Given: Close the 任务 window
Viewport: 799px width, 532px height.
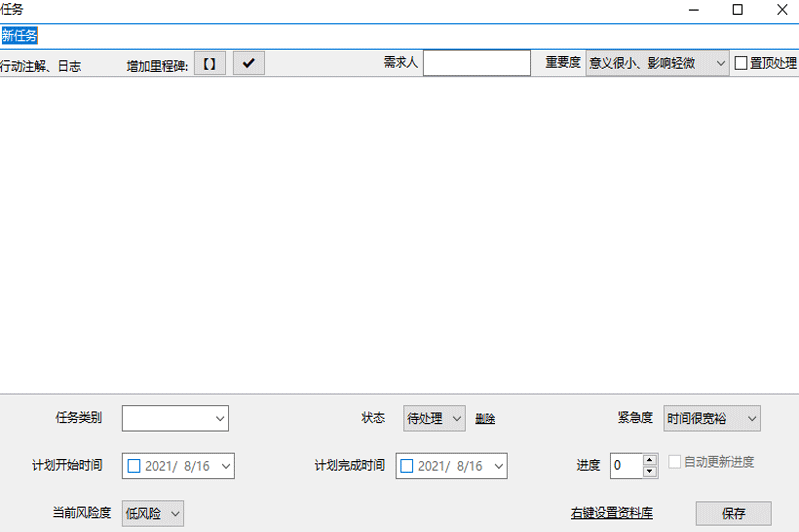Looking at the screenshot, I should (782, 10).
